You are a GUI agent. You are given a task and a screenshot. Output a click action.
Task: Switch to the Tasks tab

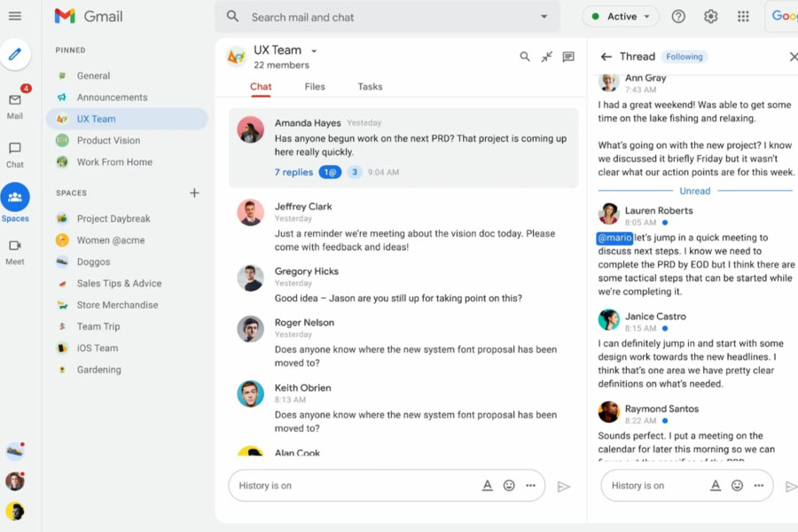[370, 87]
